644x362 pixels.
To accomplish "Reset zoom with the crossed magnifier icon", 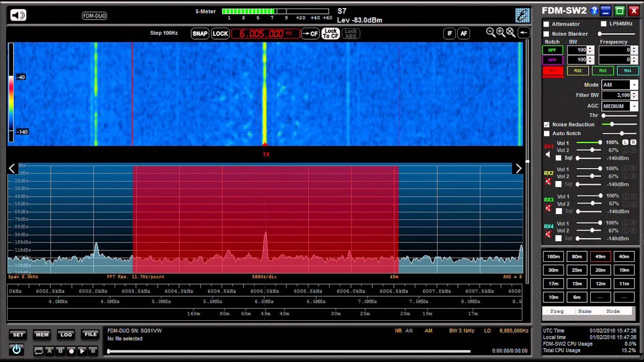I will (511, 32).
